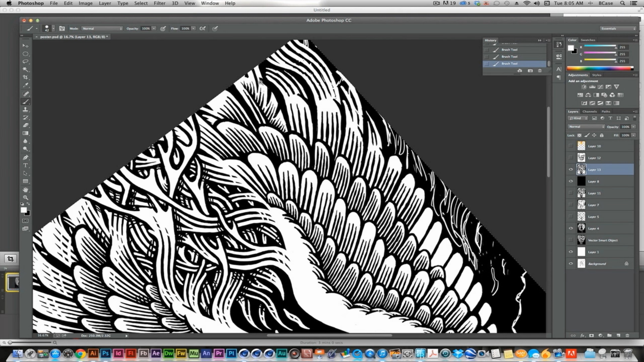644x362 pixels.
Task: Select the Zoom tool in the toolbar
Action: [x=25, y=197]
